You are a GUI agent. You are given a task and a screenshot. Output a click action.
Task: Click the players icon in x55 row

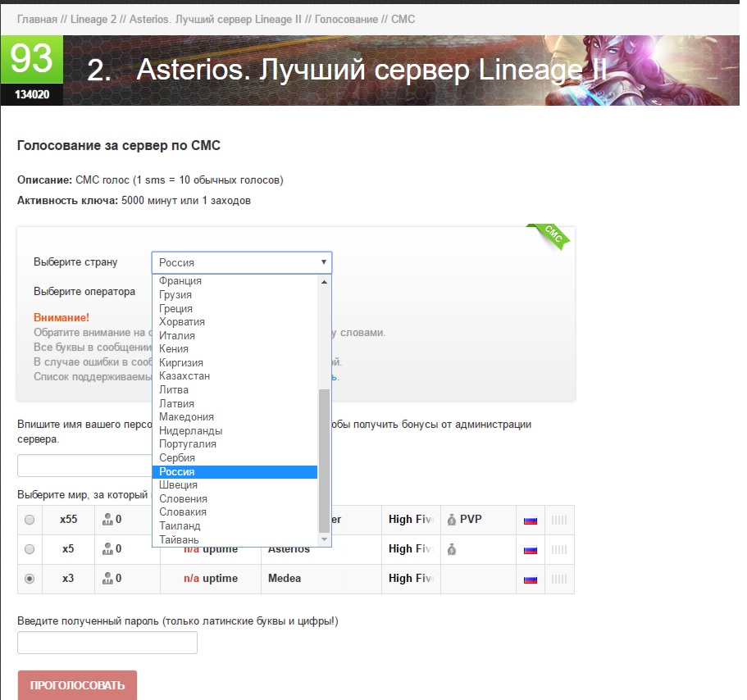click(x=107, y=520)
